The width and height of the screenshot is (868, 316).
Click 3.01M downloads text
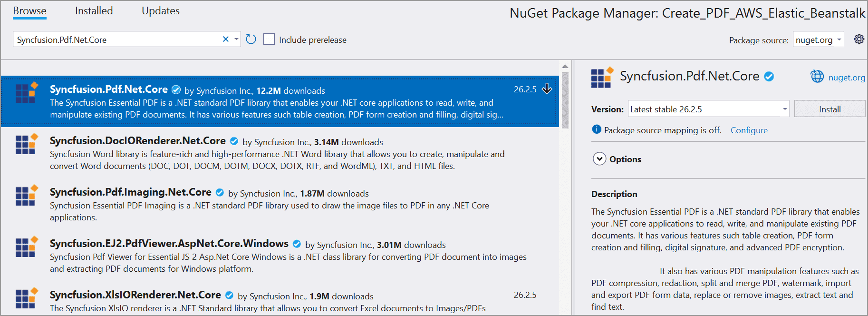(411, 245)
